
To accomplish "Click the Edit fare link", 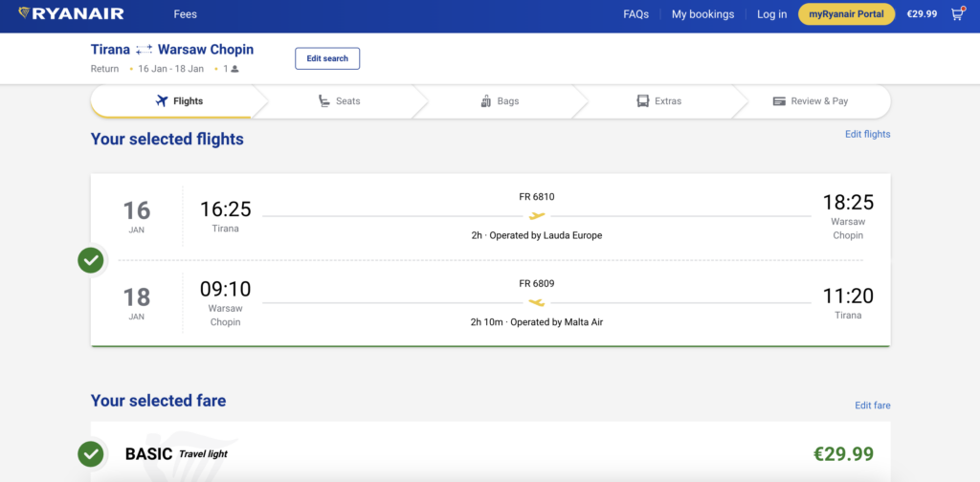I will click(x=872, y=405).
